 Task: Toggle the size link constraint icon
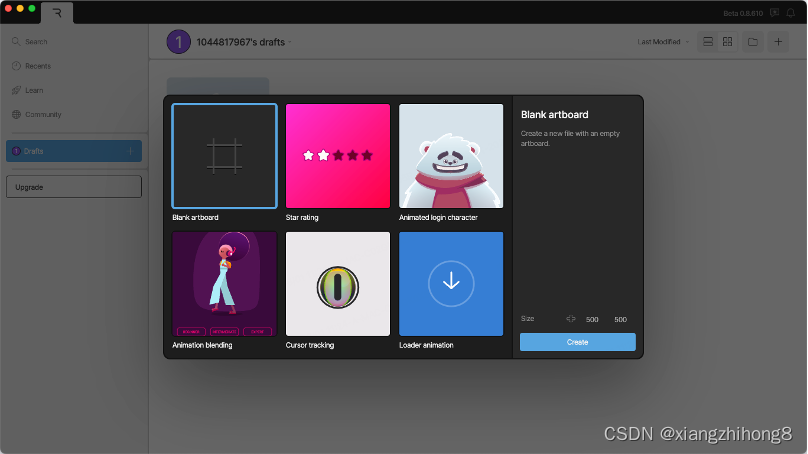570,319
